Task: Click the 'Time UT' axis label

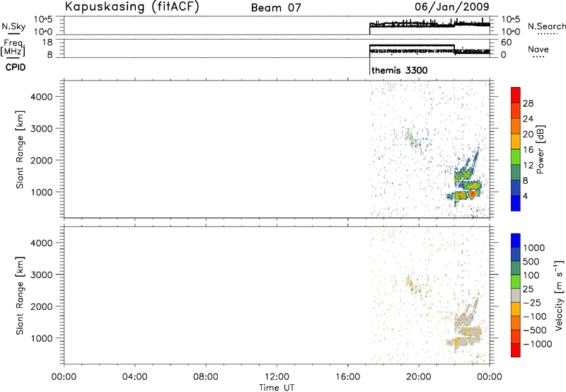Action: point(277,388)
